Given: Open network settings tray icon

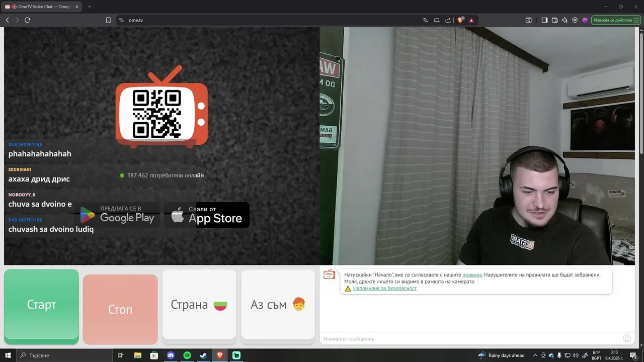Looking at the screenshot, I should tap(568, 355).
